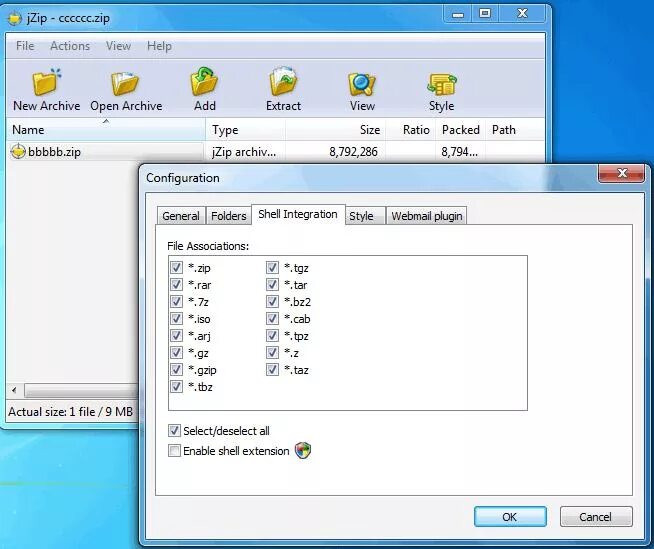Switch to the Folders tab
The width and height of the screenshot is (654, 549).
(229, 216)
